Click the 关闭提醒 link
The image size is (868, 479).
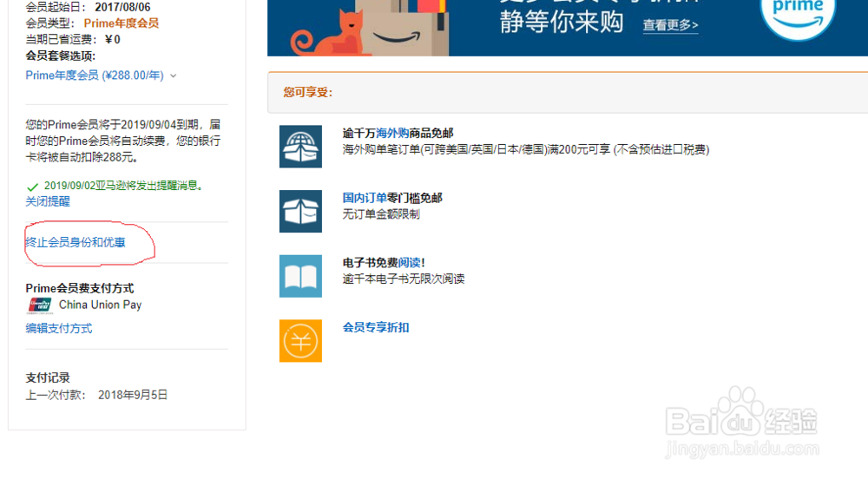[x=48, y=201]
